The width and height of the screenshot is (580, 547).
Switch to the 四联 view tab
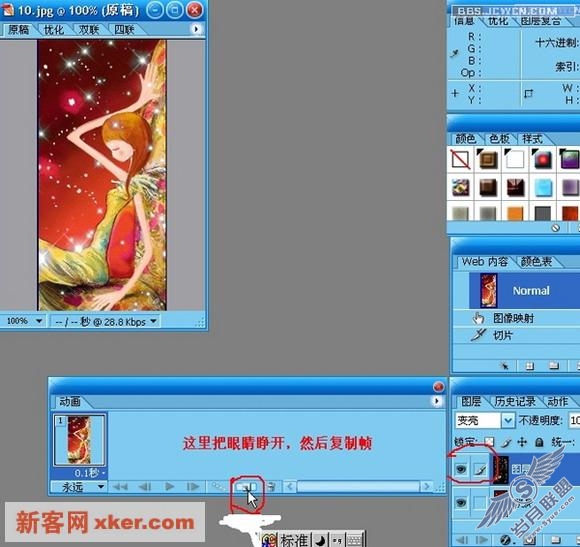[x=124, y=30]
